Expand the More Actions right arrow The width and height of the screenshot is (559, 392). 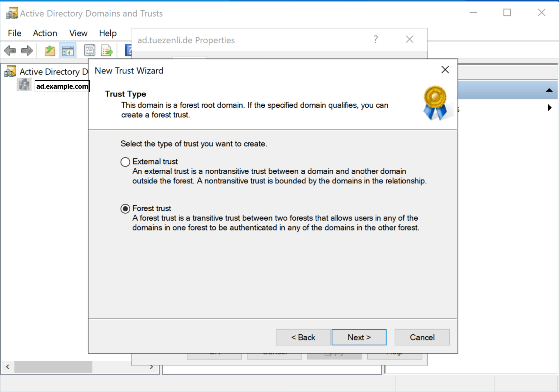click(x=550, y=108)
